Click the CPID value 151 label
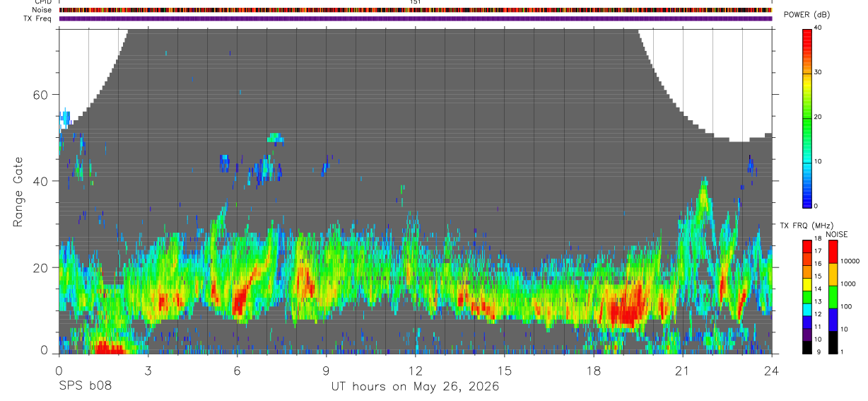 (x=415, y=2)
